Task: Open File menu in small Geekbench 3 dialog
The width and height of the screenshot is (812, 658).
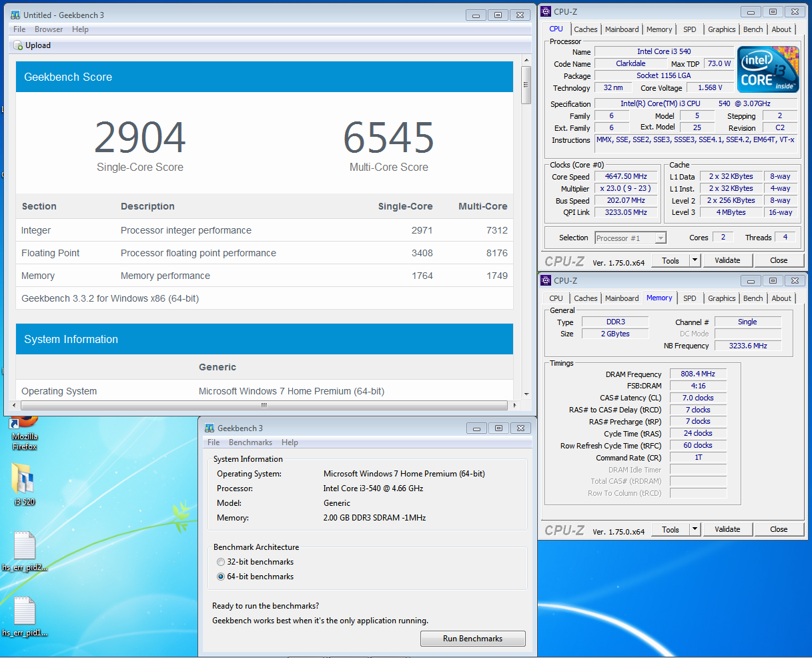Action: [x=214, y=442]
